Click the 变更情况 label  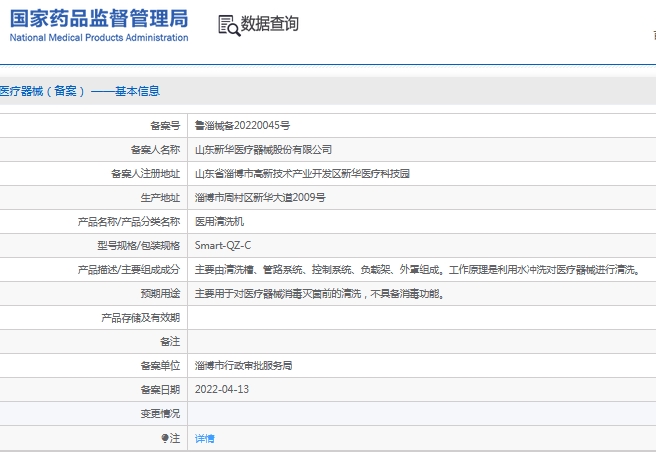click(x=160, y=414)
